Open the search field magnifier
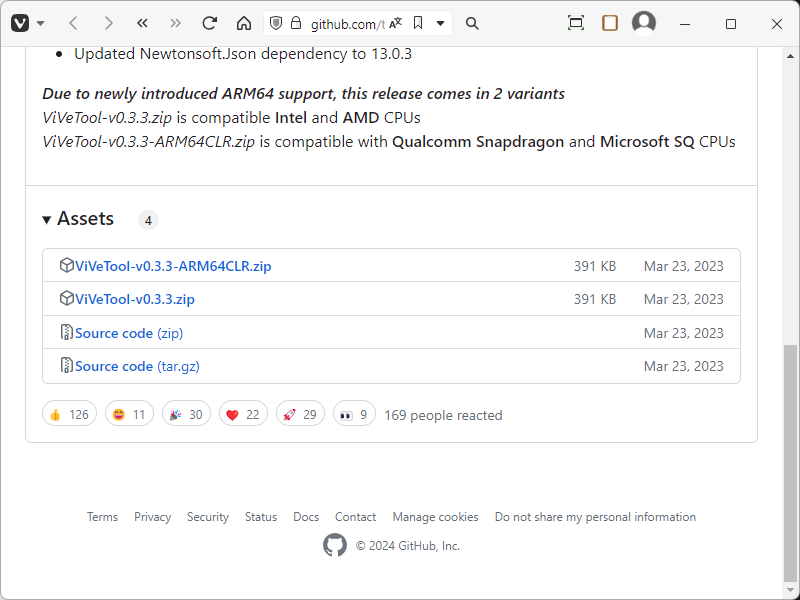Viewport: 800px width, 600px height. click(473, 23)
